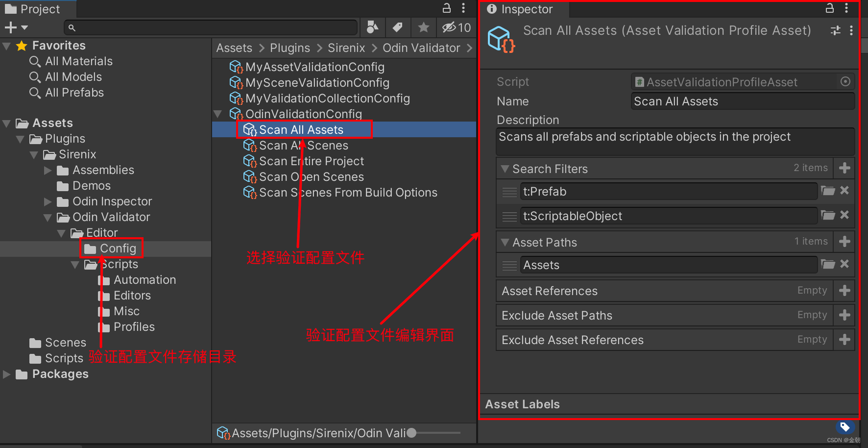This screenshot has width=868, height=448.
Task: Select the Misc folder
Action: click(x=126, y=311)
